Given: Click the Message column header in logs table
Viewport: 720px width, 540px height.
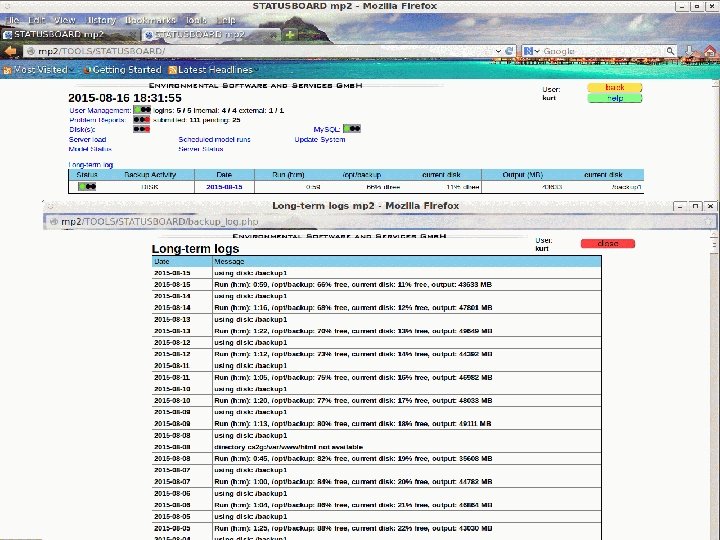Looking at the screenshot, I should coord(407,261).
